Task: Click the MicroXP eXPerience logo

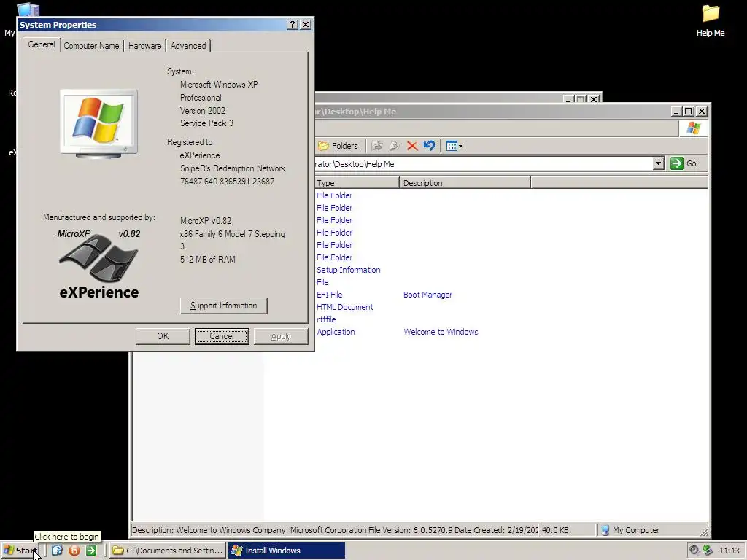Action: 98,264
